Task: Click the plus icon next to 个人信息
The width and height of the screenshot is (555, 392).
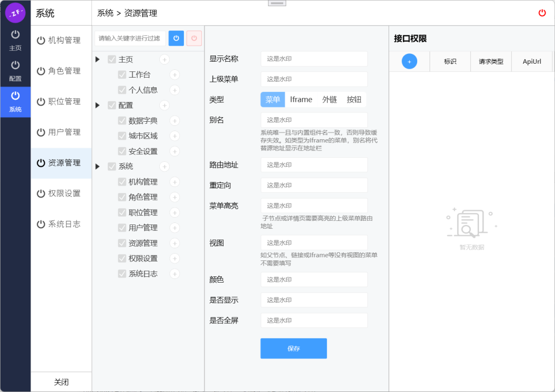Action: click(175, 90)
